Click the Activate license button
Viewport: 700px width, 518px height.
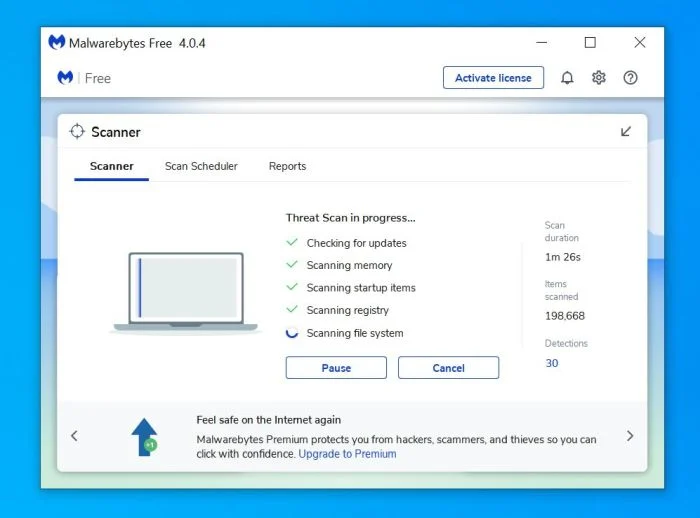(493, 78)
